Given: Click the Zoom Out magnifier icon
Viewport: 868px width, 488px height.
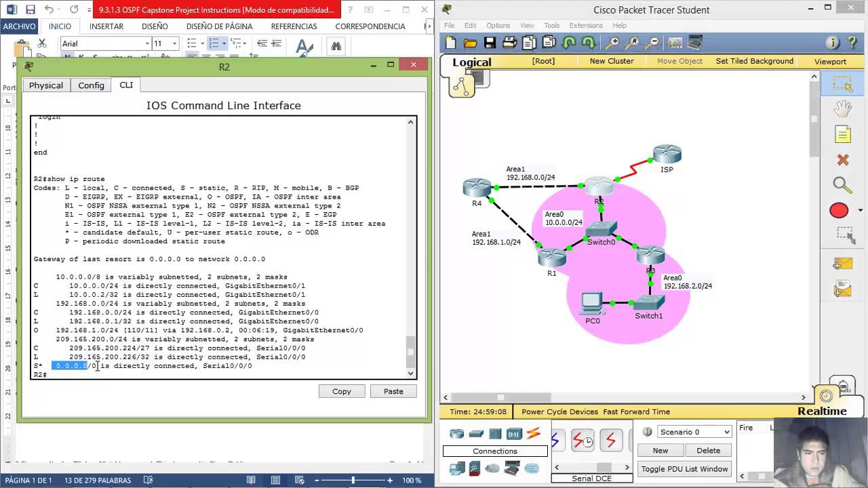Looking at the screenshot, I should click(x=652, y=43).
